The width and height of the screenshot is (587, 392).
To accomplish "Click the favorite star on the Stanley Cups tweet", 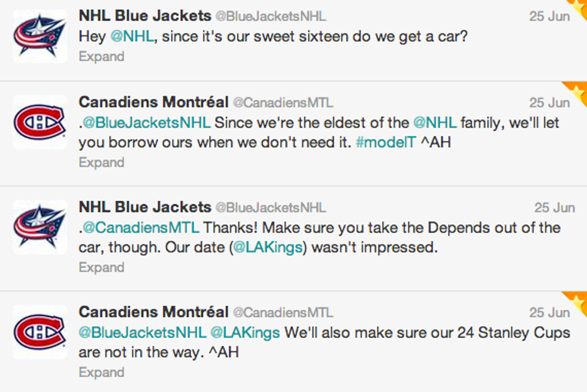I will [578, 301].
